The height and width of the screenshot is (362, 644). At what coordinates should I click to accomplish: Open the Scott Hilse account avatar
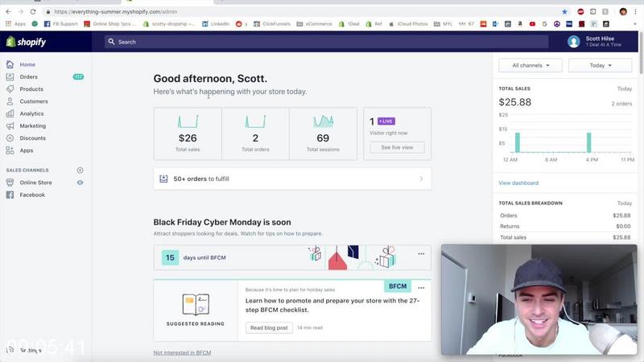pyautogui.click(x=573, y=42)
